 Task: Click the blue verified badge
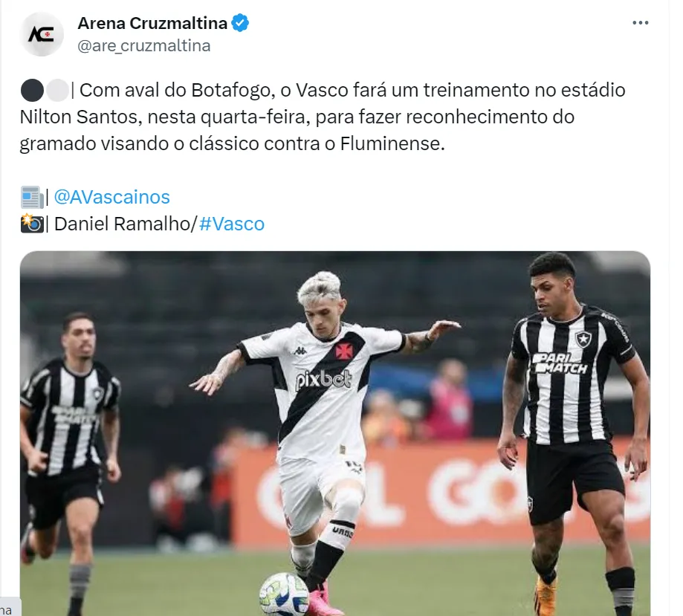pos(240,22)
